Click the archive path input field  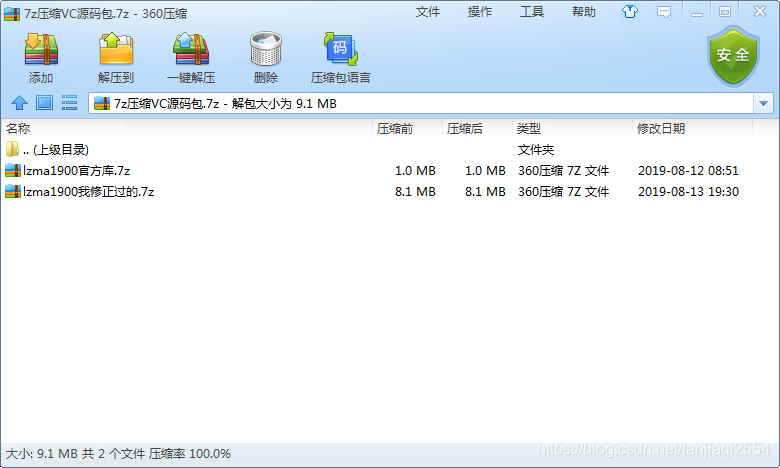tap(421, 103)
